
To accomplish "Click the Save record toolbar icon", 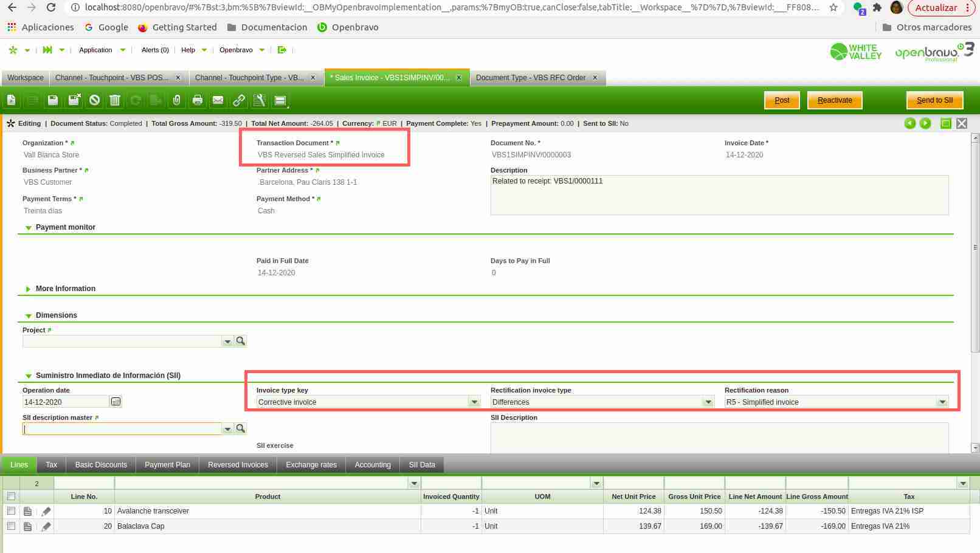I will coord(53,100).
